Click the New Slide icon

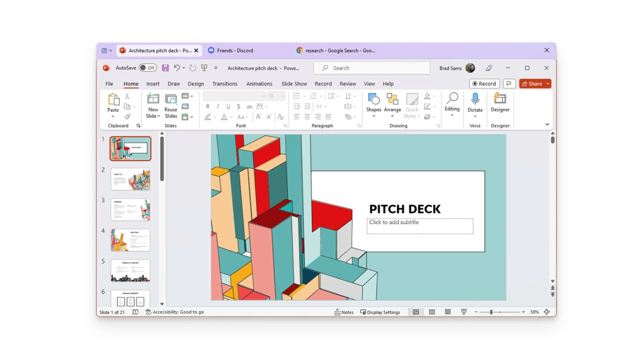tap(153, 99)
